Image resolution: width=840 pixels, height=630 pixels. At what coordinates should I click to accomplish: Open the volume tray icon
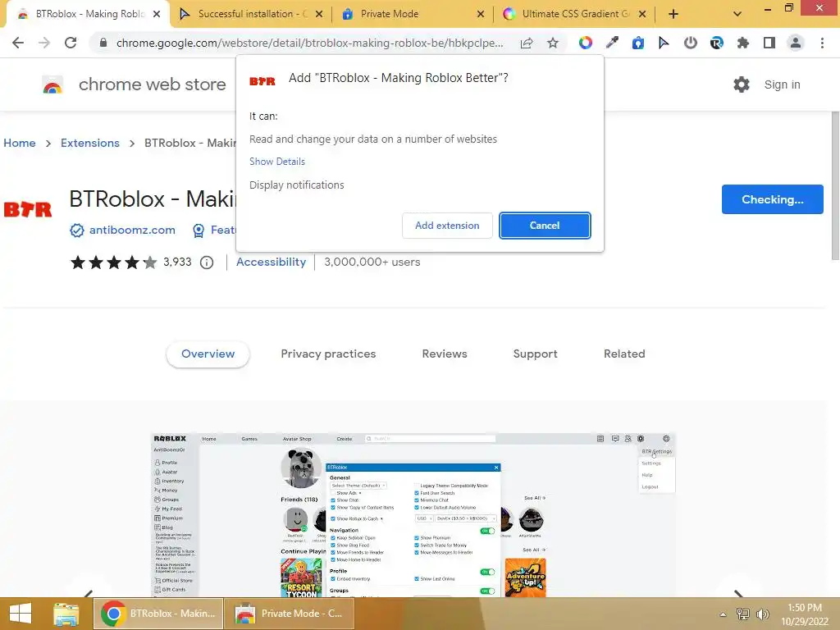click(x=762, y=614)
